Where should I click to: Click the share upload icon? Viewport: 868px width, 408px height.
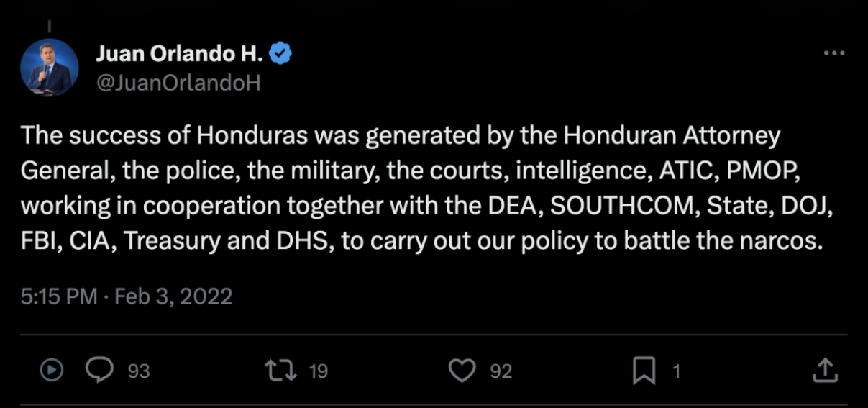pyautogui.click(x=825, y=370)
